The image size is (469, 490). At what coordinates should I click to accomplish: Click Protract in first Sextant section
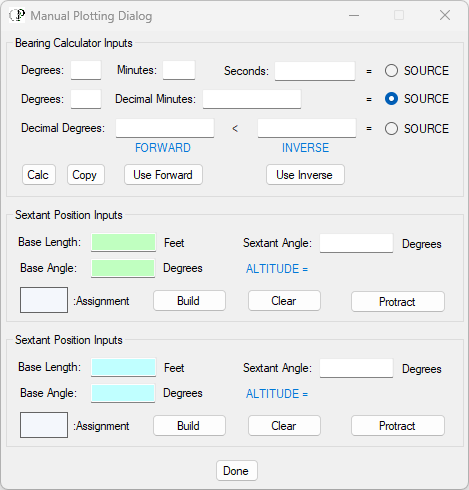coord(398,302)
